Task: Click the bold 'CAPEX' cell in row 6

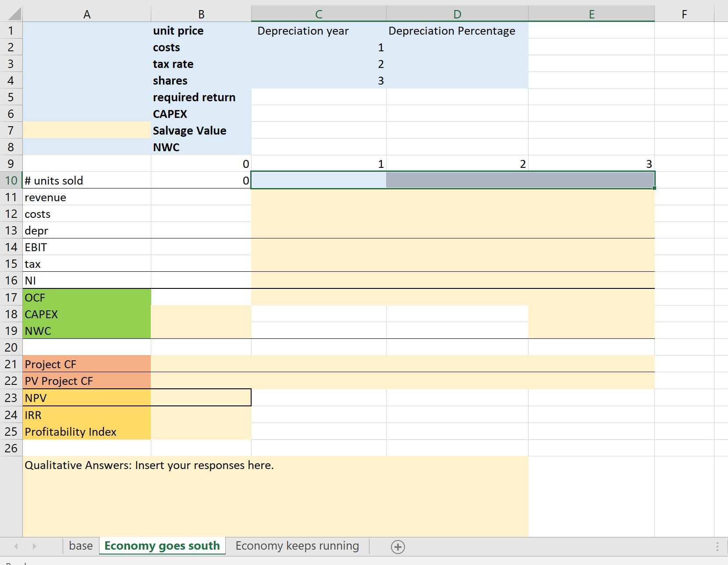Action: pyautogui.click(x=201, y=114)
